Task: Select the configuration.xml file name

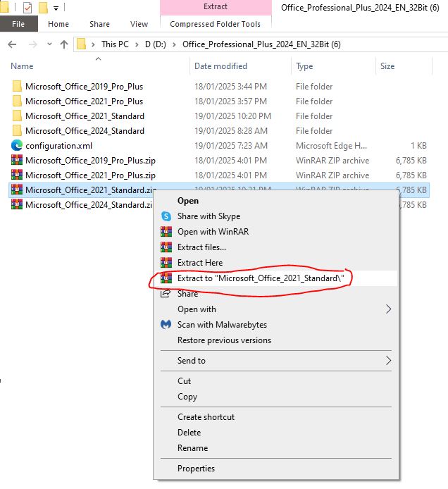Action: 59,146
